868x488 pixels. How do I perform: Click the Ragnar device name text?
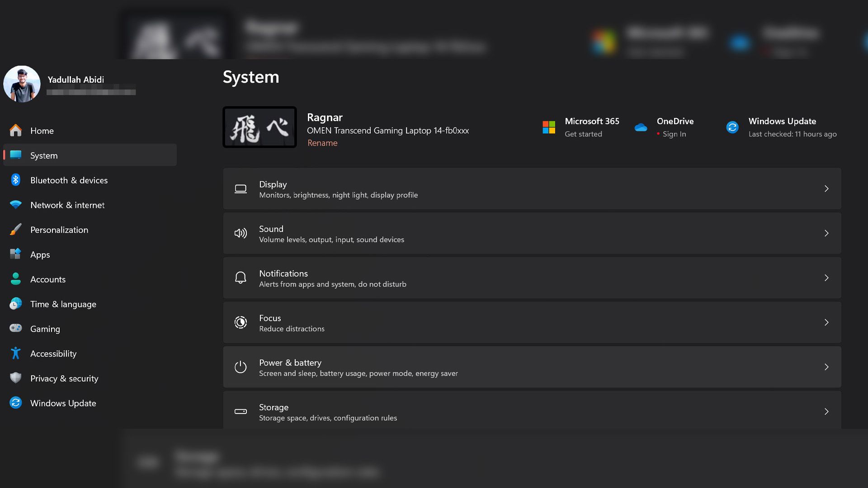pyautogui.click(x=325, y=117)
